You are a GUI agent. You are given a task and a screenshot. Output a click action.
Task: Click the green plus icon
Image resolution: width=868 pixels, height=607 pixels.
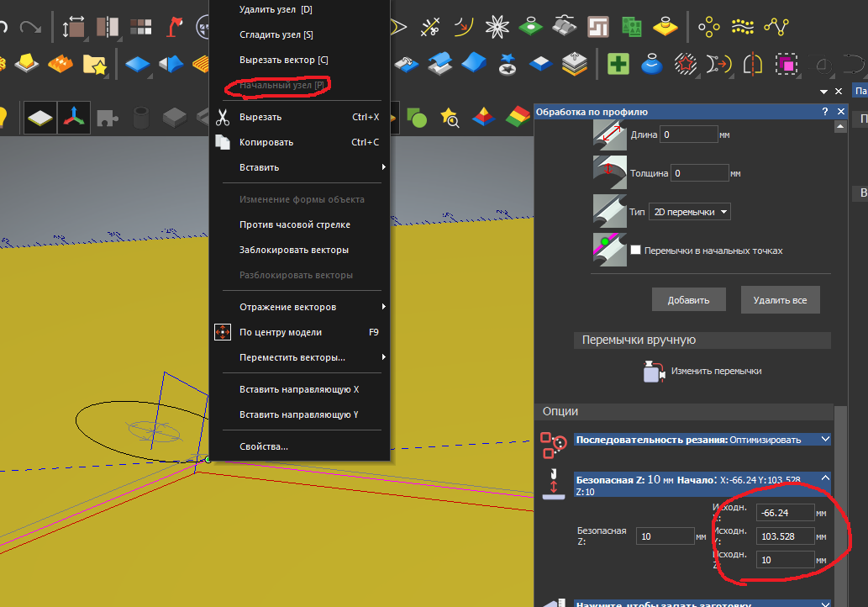618,64
